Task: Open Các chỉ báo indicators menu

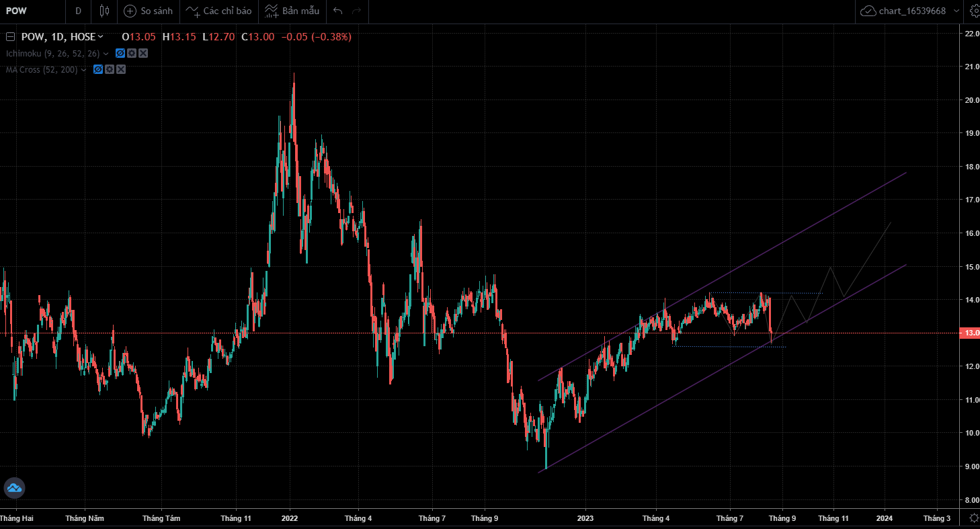Action: pos(218,11)
